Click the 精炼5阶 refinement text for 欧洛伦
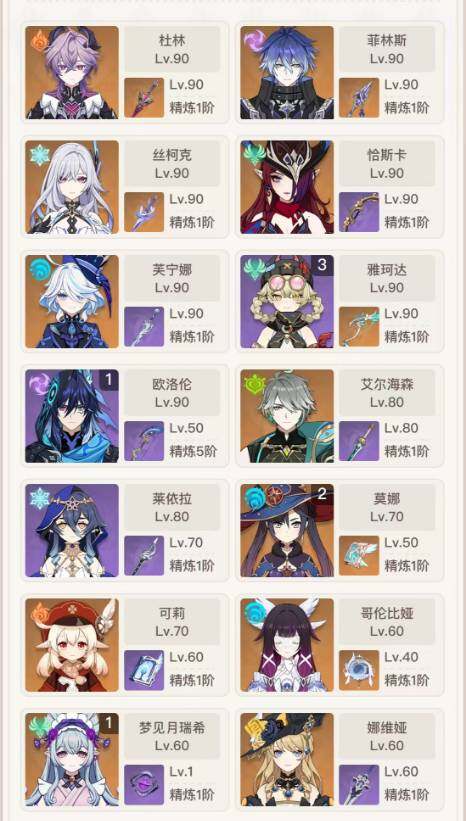Viewport: 466px width, 821px height. pyautogui.click(x=193, y=451)
